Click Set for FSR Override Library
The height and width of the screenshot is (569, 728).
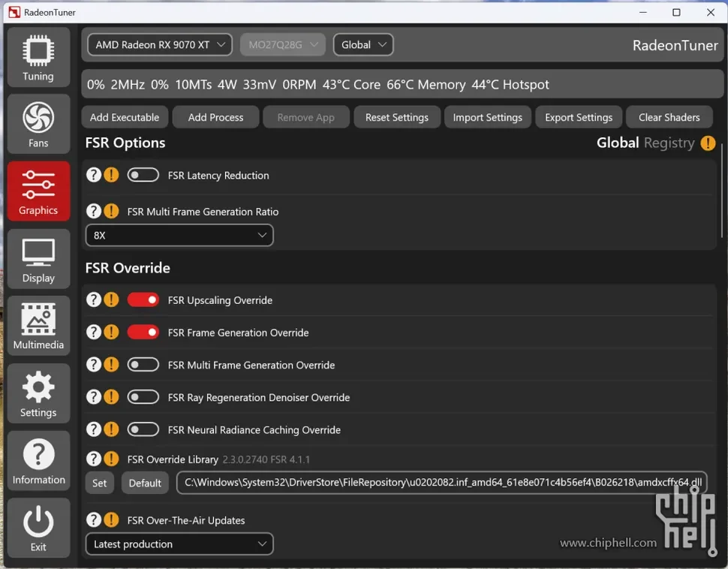[99, 483]
